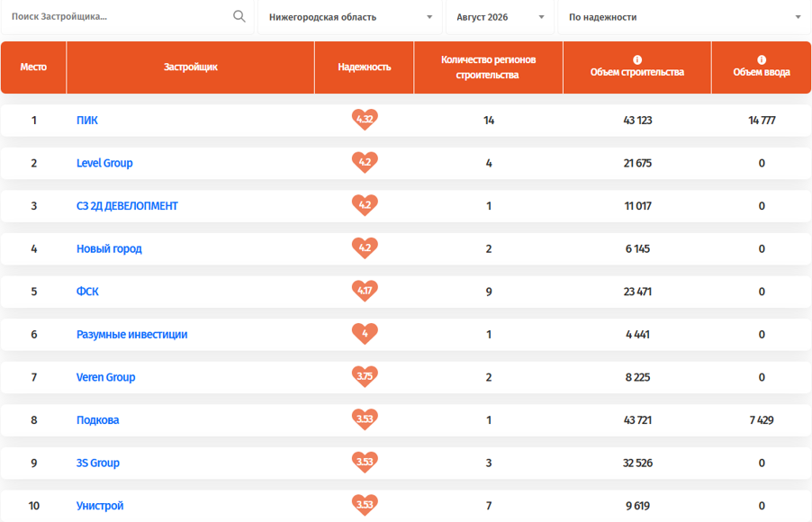Click the value 4 441 for Разумные инвестиции
Image resolution: width=812 pixels, height=522 pixels.
coord(637,335)
